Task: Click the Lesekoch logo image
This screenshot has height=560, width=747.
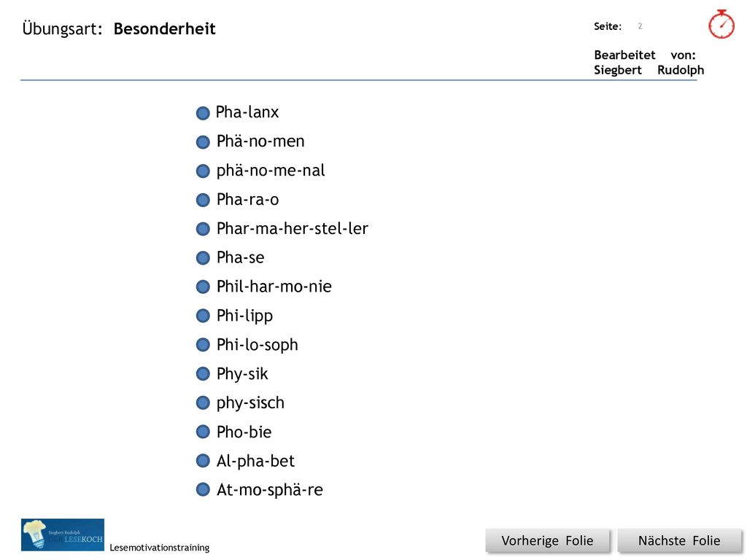Action: tap(63, 534)
